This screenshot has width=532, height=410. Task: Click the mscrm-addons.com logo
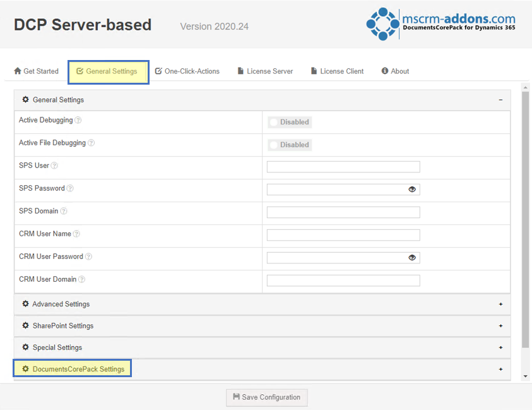[440, 24]
